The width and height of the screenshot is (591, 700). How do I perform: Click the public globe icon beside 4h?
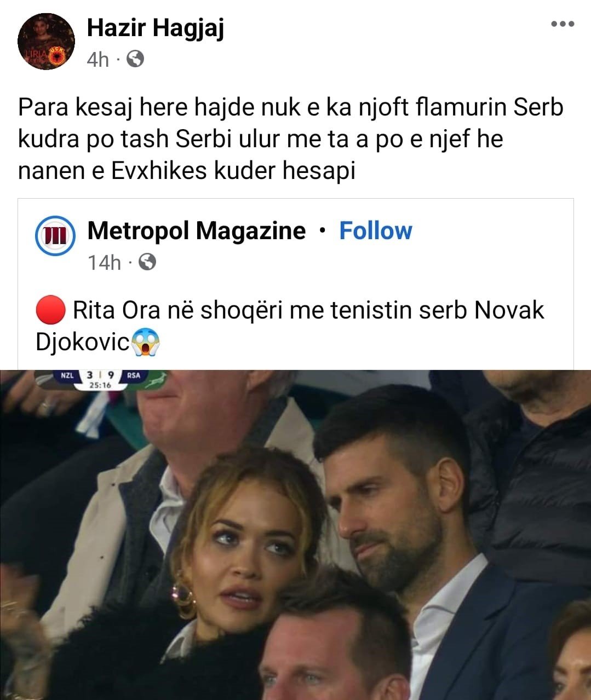pos(135,59)
